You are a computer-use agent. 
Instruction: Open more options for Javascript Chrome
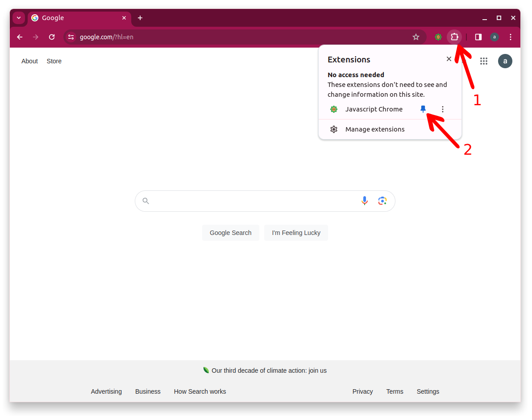442,109
